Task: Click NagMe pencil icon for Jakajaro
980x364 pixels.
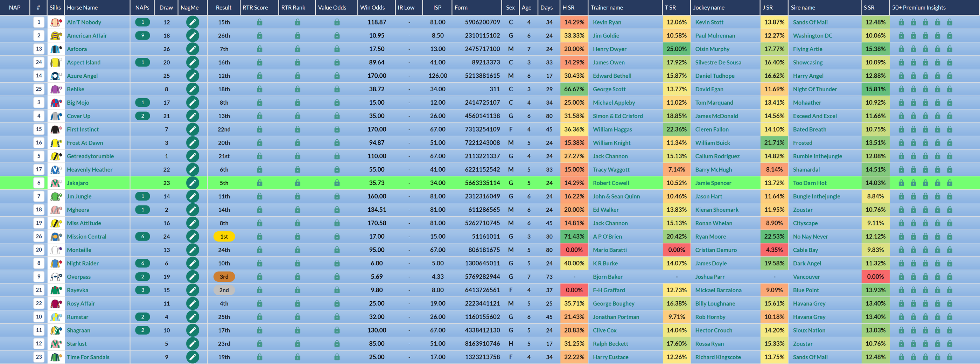Action: pyautogui.click(x=192, y=183)
